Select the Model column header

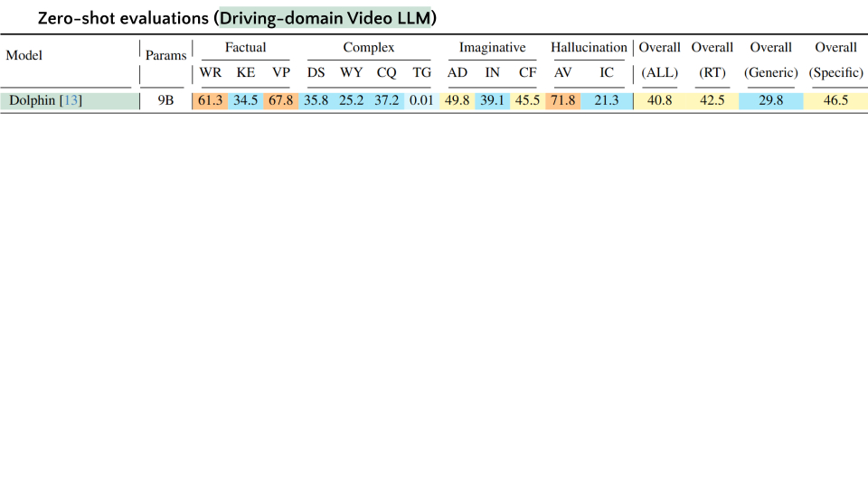(x=24, y=55)
